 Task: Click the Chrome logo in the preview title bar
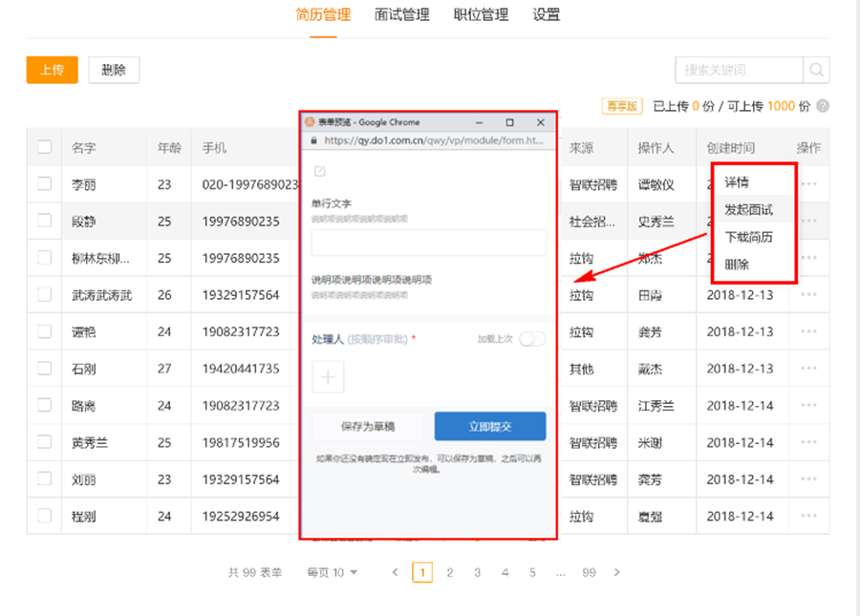click(310, 122)
